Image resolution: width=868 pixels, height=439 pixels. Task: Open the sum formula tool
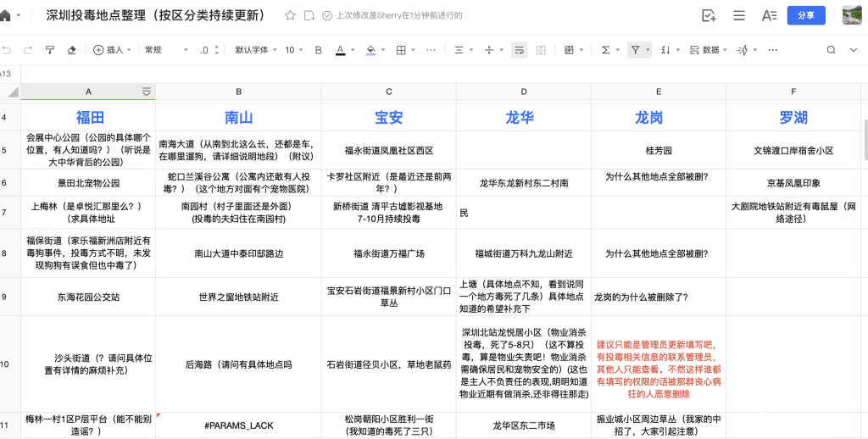(x=606, y=50)
